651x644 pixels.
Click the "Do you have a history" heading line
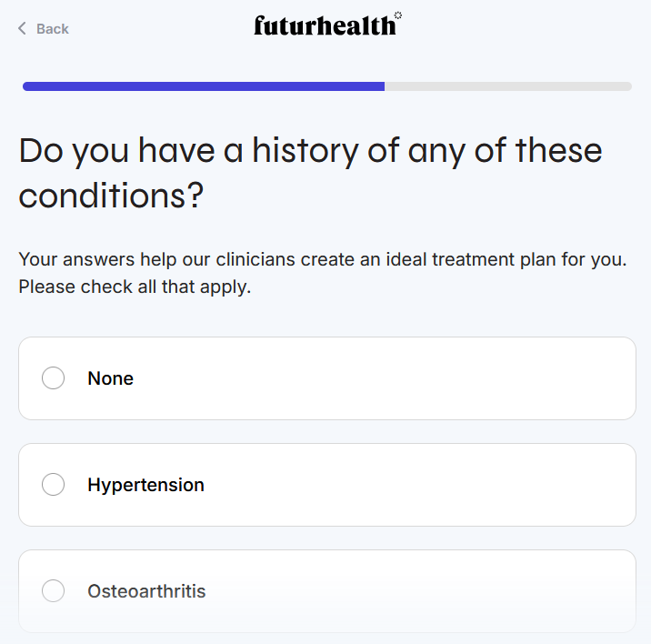pyautogui.click(x=310, y=150)
